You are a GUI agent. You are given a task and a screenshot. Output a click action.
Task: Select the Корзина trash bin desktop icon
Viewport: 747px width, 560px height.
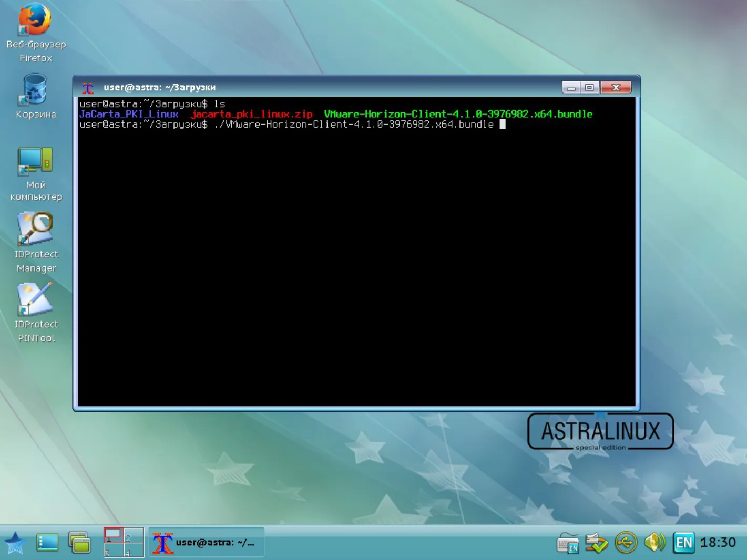coord(35,97)
